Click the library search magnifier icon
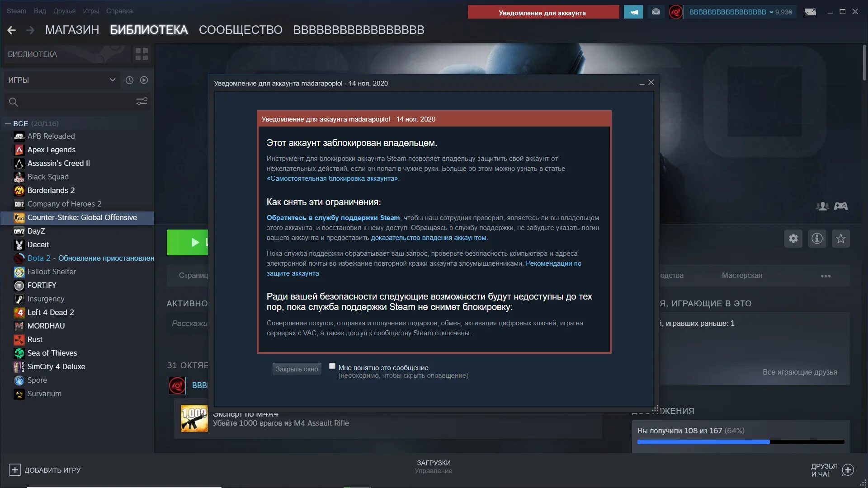The height and width of the screenshot is (488, 868). 14,102
